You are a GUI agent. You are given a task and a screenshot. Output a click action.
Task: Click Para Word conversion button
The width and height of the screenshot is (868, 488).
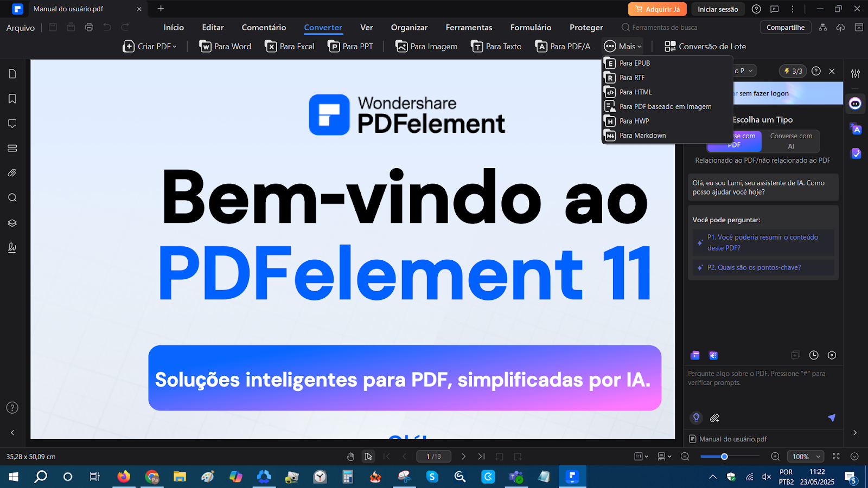pyautogui.click(x=225, y=47)
